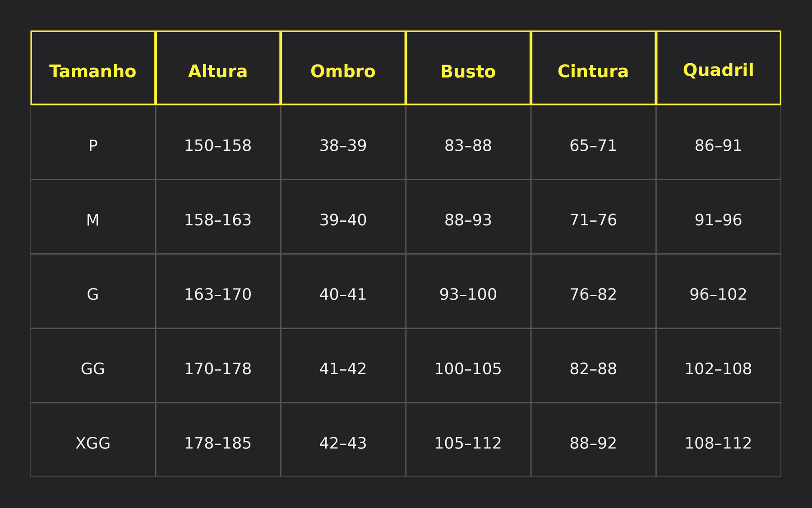Click the Cintura header cell
Screen dimensions: 812x508
click(593, 71)
